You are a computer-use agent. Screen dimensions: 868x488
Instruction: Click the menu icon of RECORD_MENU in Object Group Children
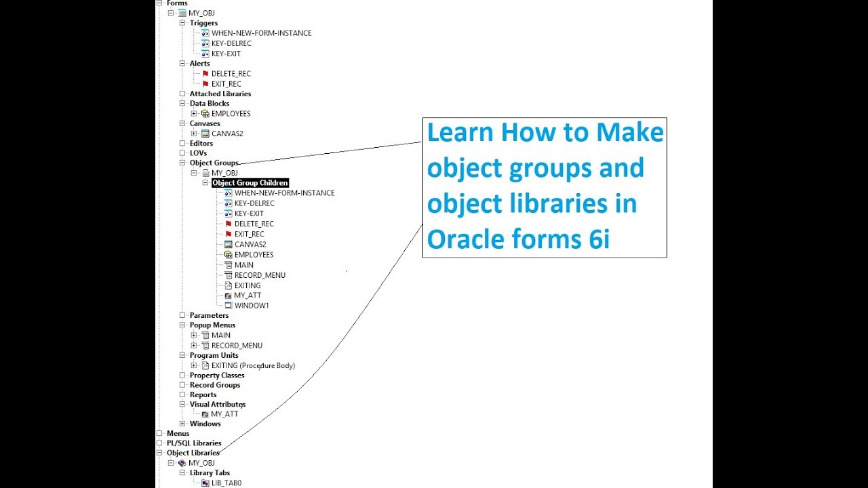pos(229,275)
